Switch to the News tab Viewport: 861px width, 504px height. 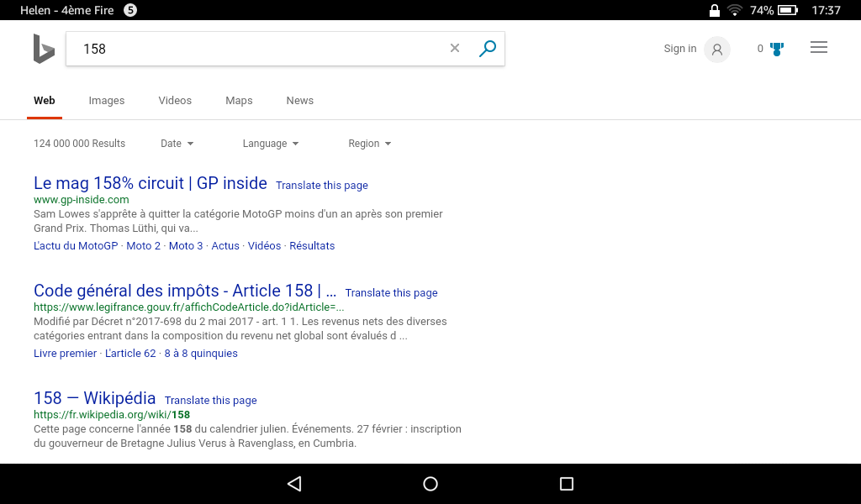pos(300,100)
